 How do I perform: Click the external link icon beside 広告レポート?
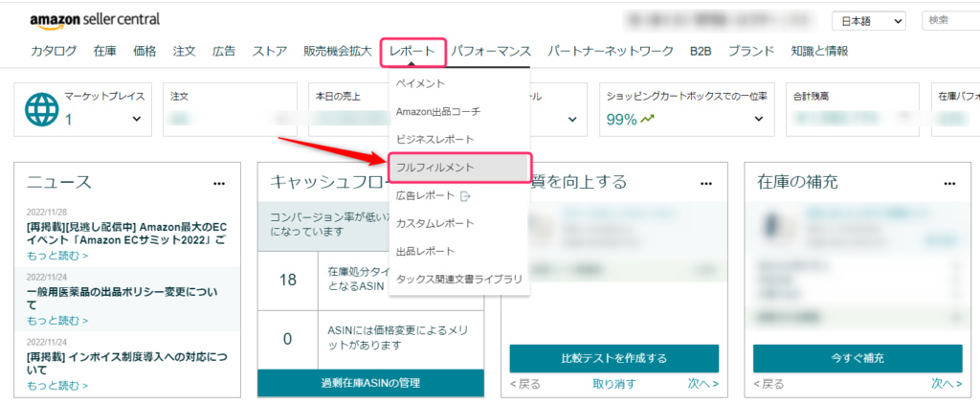pos(465,196)
